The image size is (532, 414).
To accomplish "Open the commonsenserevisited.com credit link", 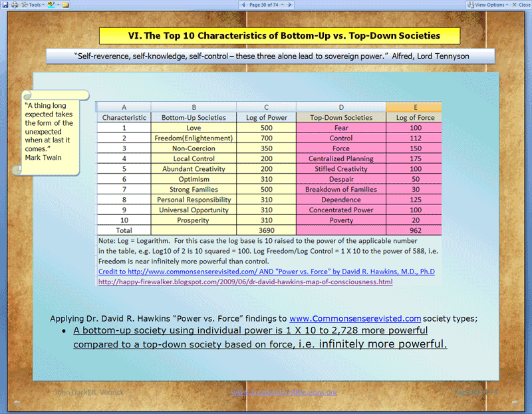I will pos(266,272).
